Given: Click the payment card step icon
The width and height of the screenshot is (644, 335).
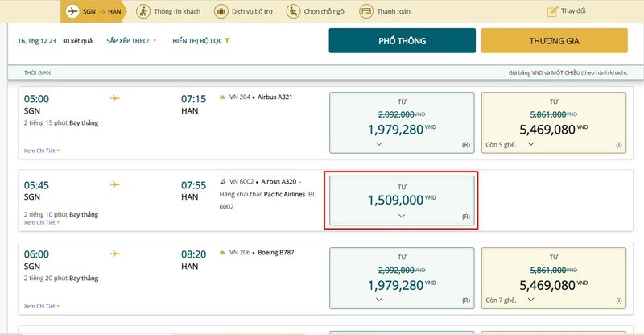Looking at the screenshot, I should [365, 11].
